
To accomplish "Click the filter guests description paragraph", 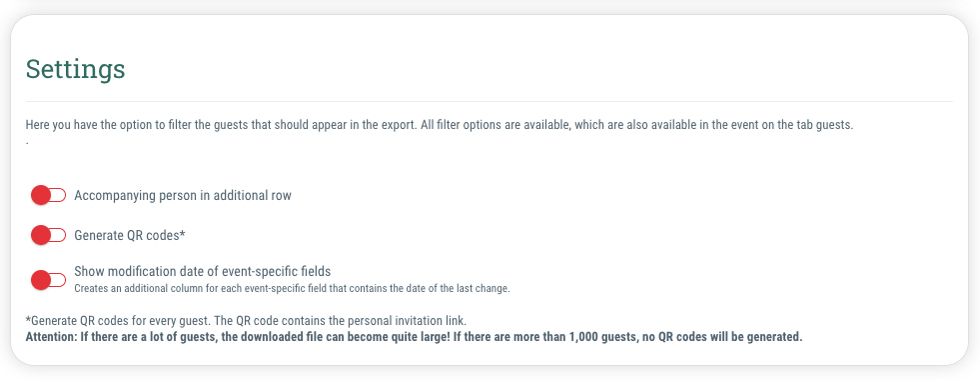I will [439, 125].
